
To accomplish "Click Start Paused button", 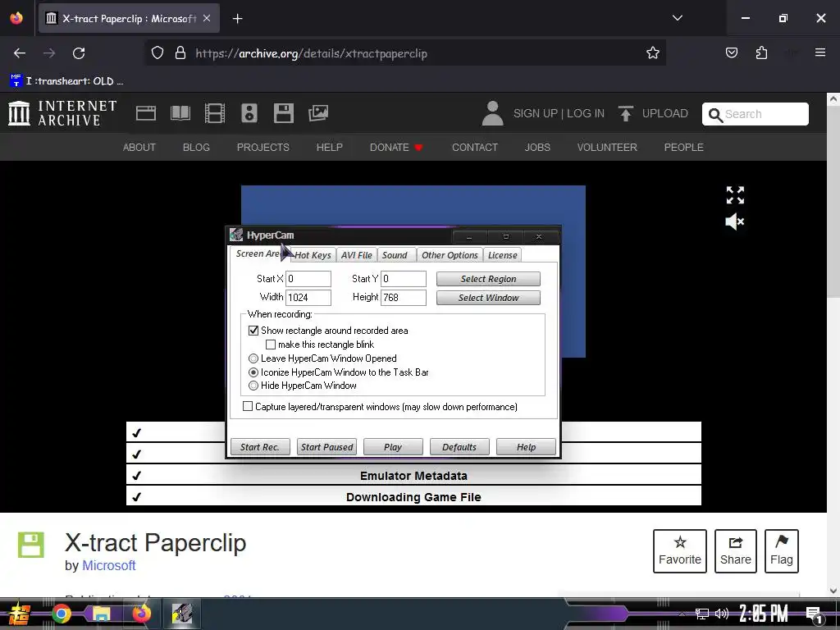I will (326, 447).
